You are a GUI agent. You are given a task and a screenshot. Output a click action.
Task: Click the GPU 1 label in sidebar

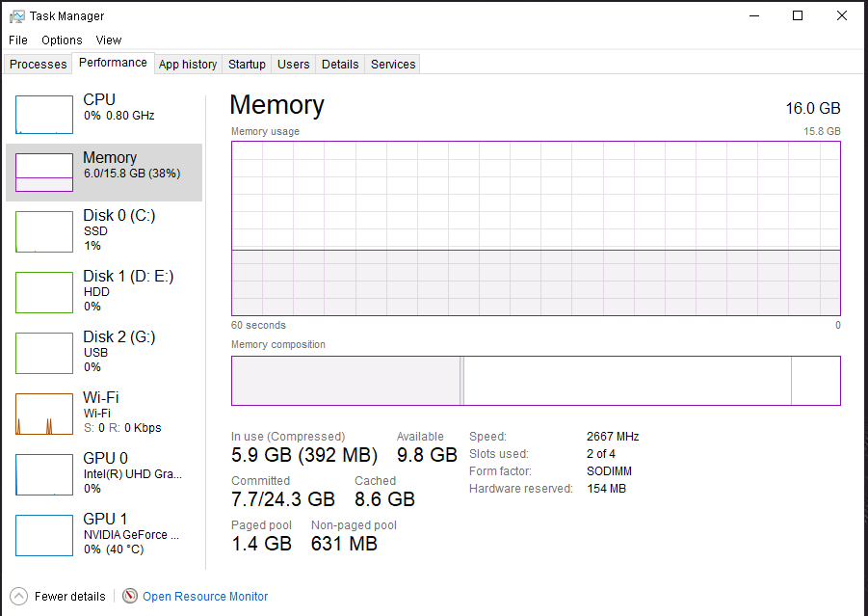[105, 519]
